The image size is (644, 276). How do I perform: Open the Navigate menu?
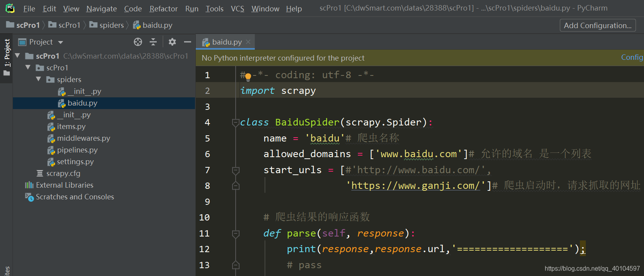coord(102,9)
